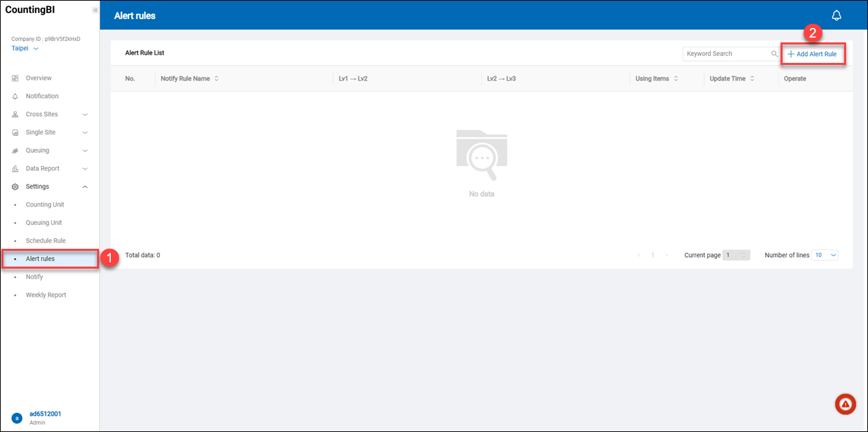Click the red alert floating button
Image resolution: width=868 pixels, height=432 pixels.
click(x=845, y=404)
